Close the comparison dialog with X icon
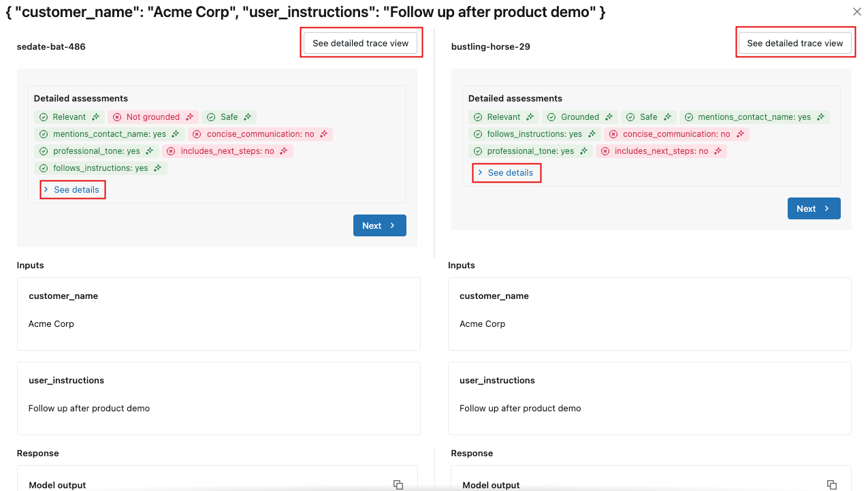868x491 pixels. [x=856, y=12]
